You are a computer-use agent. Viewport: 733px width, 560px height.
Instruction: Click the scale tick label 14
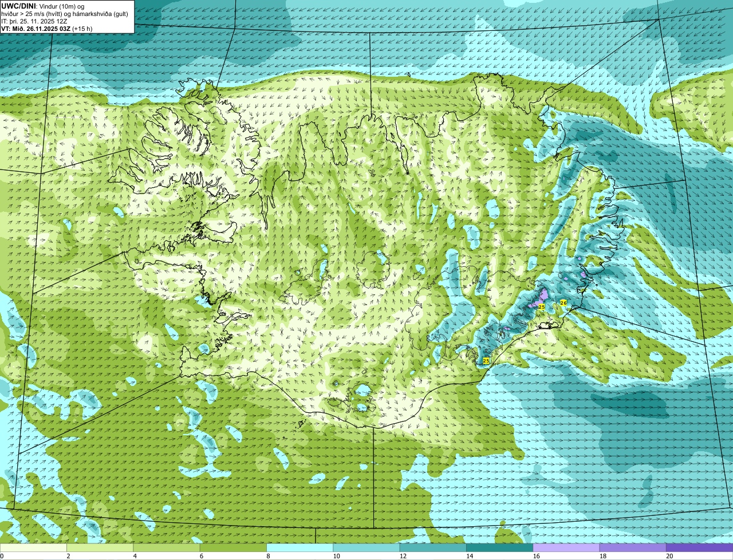coord(470,556)
